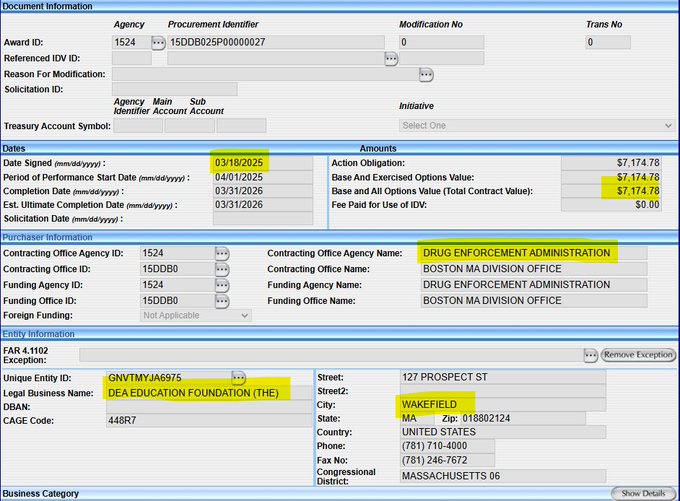Click the Modification No field
Image resolution: width=680 pixels, height=501 pixels.
click(441, 43)
